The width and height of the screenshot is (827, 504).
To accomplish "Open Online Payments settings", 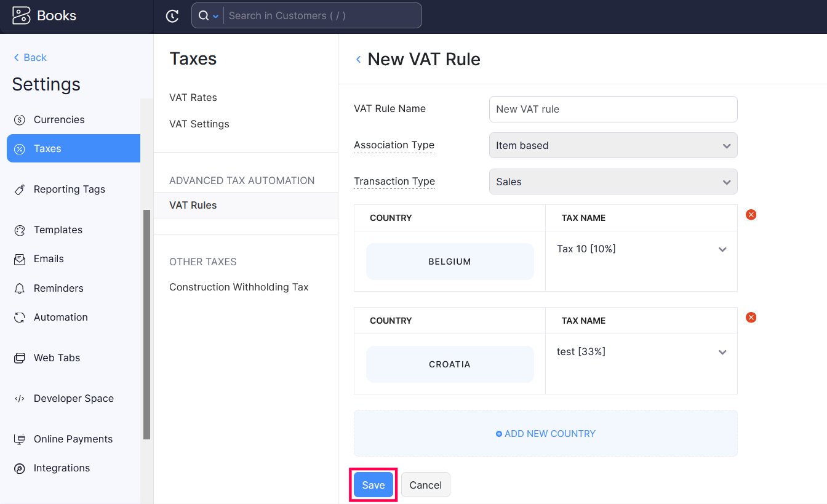I will pyautogui.click(x=72, y=439).
